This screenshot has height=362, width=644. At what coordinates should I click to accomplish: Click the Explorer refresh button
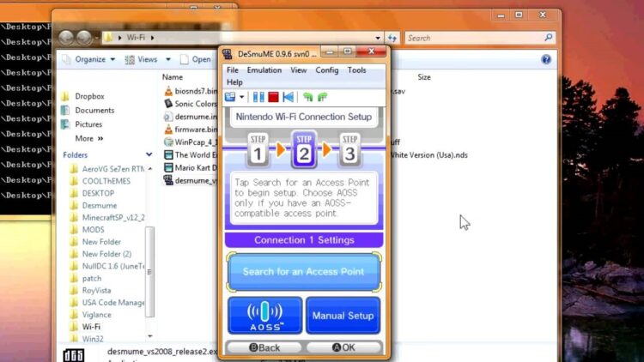[x=392, y=38]
